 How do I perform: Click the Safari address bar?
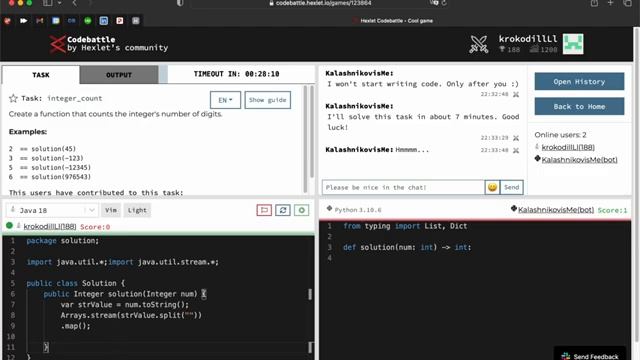coord(320,3)
